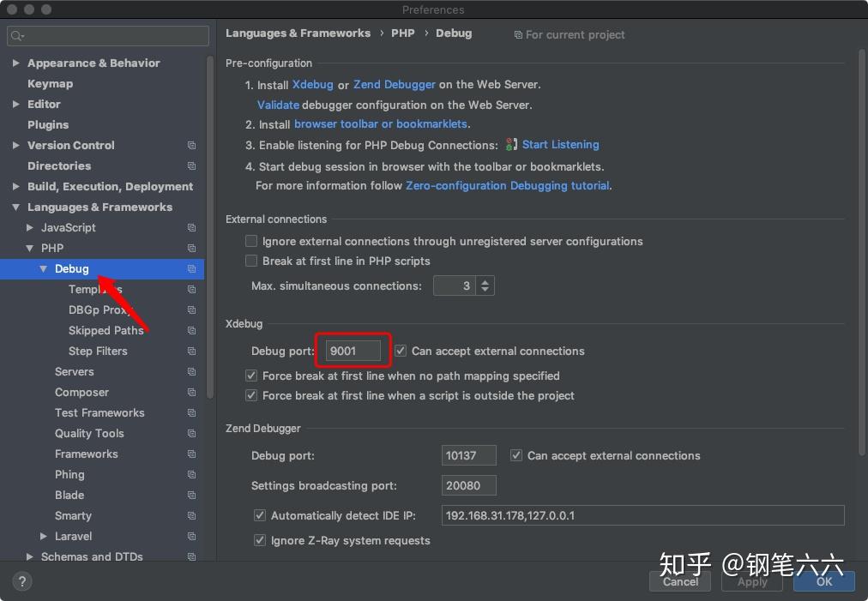
Task: Toggle Ignore Z-Ray system requests
Action: pyautogui.click(x=260, y=541)
